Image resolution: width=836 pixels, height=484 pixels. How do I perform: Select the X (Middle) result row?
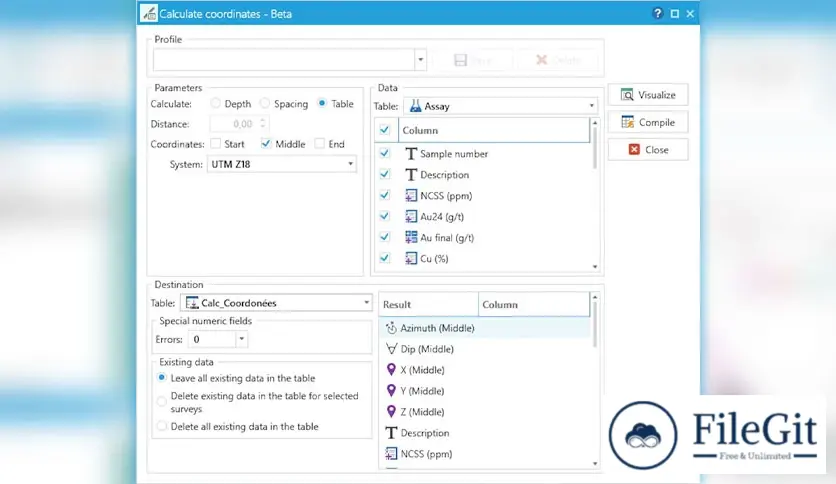tap(485, 369)
